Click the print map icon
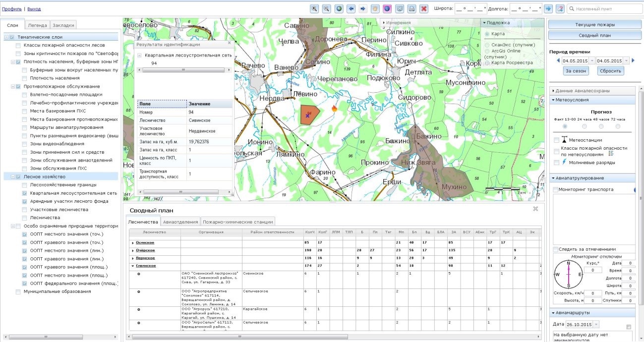 point(411,8)
